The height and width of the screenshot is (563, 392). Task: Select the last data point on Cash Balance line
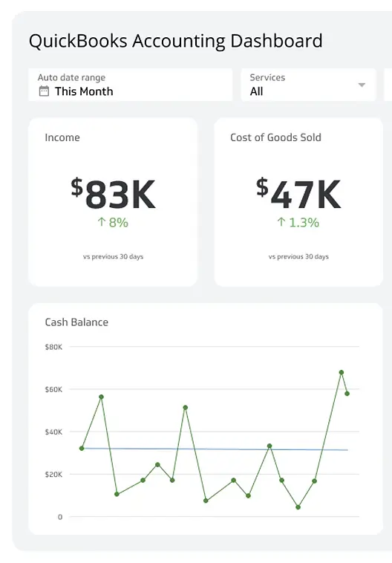click(347, 394)
